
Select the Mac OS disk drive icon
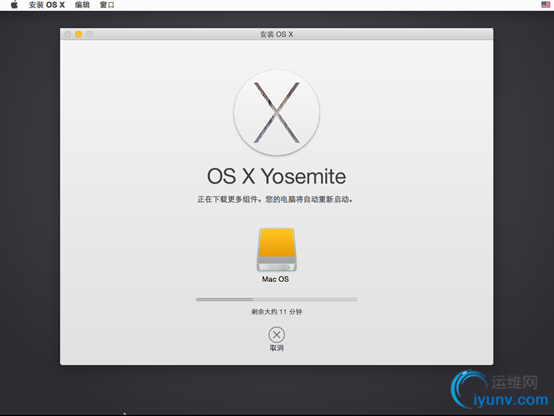point(277,250)
